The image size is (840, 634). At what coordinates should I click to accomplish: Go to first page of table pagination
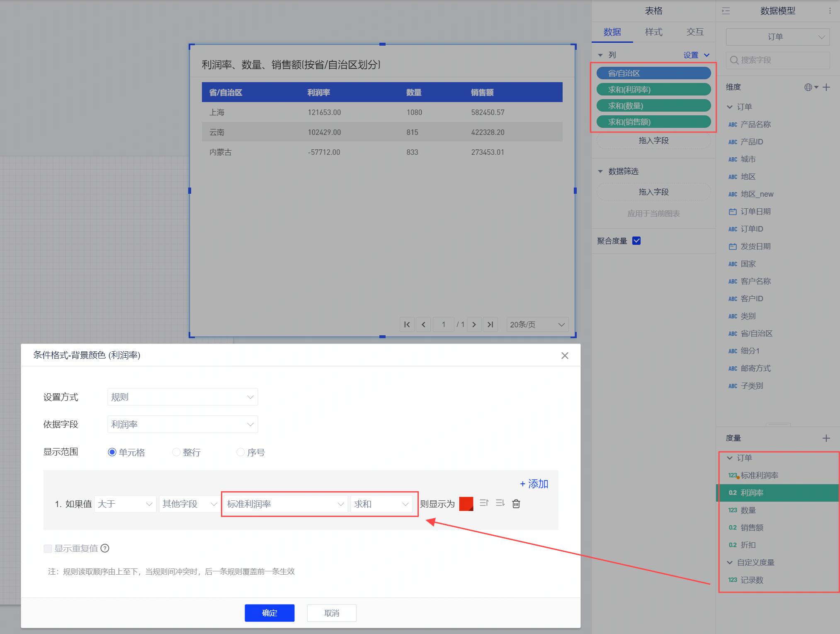[x=407, y=324]
